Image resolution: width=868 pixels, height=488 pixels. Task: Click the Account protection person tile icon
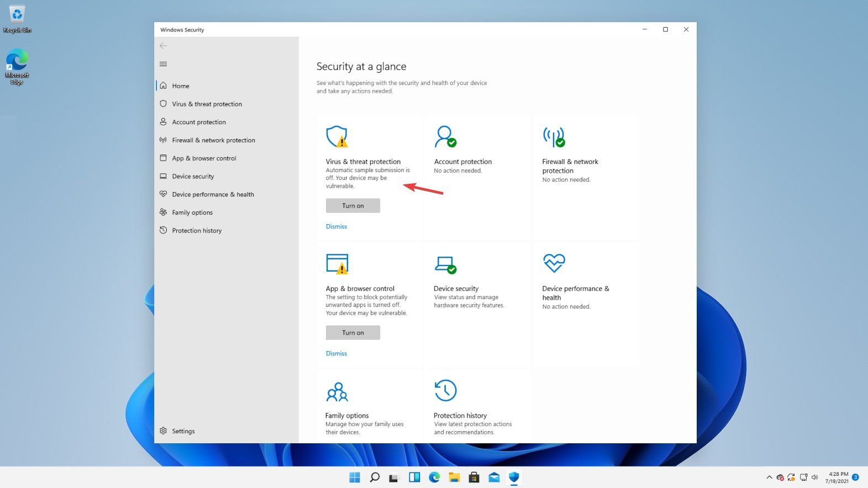point(445,136)
